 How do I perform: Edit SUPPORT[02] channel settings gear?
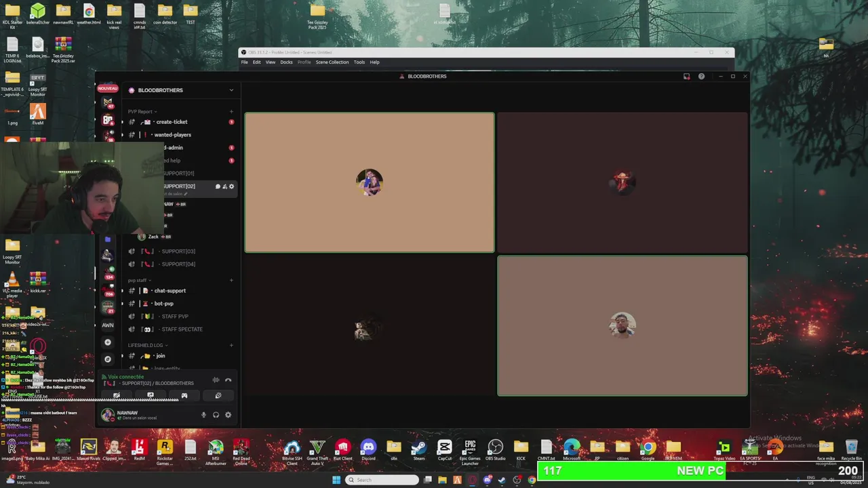(231, 186)
